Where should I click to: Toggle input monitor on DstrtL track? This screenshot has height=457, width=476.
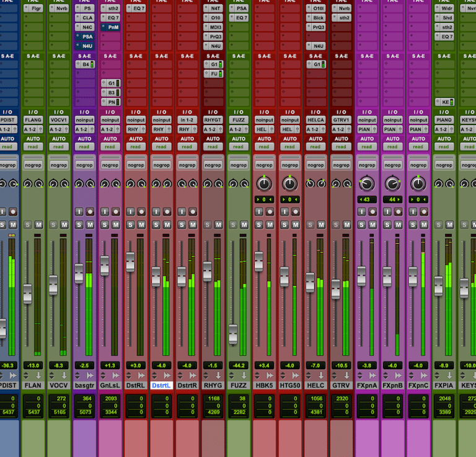coord(156,212)
